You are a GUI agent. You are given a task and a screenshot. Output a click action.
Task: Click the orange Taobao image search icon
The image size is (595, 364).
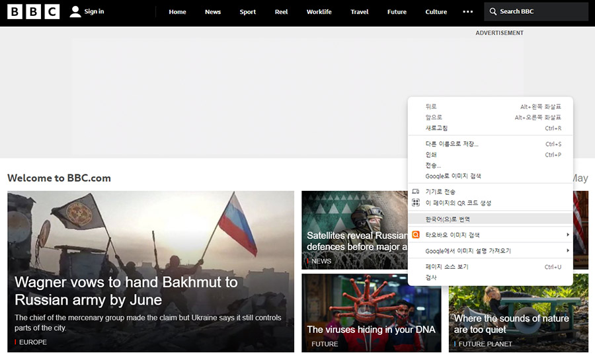coord(416,235)
